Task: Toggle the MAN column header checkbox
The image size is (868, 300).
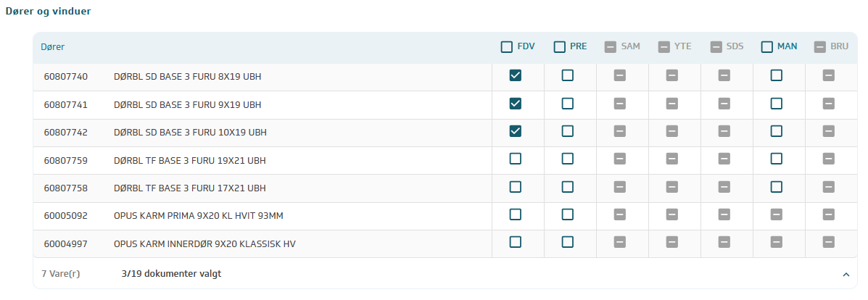Action: (767, 47)
